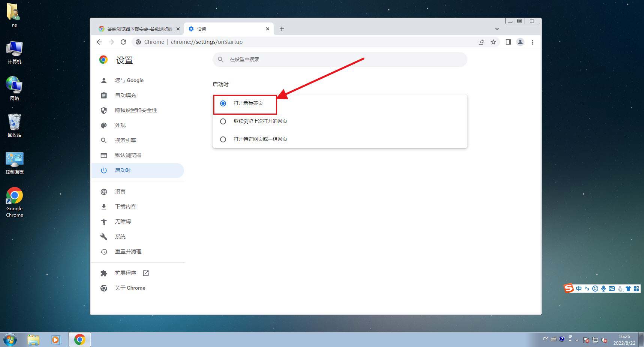Open file explorer from the taskbar
Screen dimensions: 644x347
pyautogui.click(x=33, y=340)
